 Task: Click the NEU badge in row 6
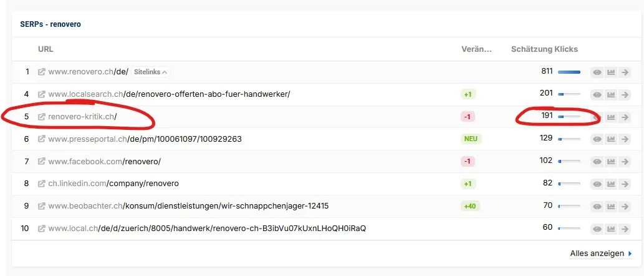(471, 139)
